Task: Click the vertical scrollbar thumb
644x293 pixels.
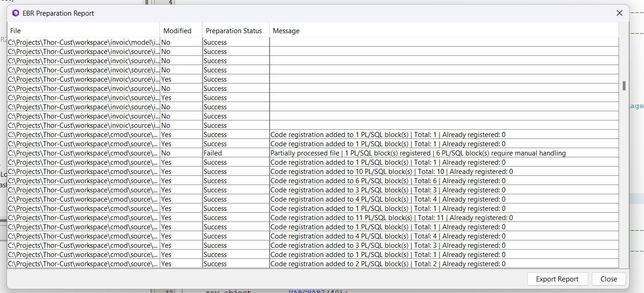Action: (624, 86)
